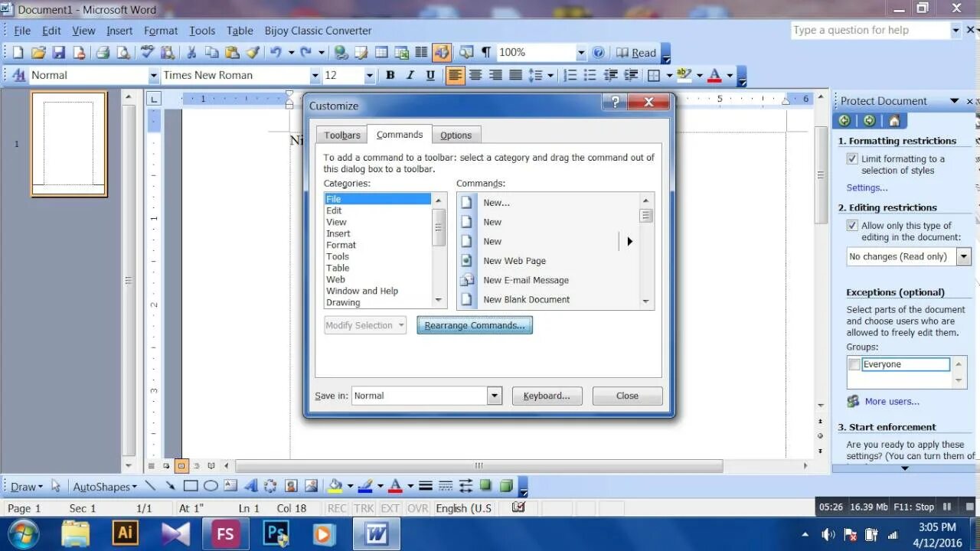Select the Line tool in Drawing toolbar
This screenshot has width=980, height=551.
pos(151,486)
